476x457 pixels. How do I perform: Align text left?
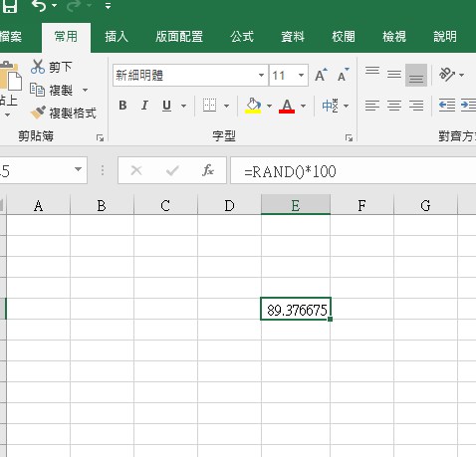[372, 106]
